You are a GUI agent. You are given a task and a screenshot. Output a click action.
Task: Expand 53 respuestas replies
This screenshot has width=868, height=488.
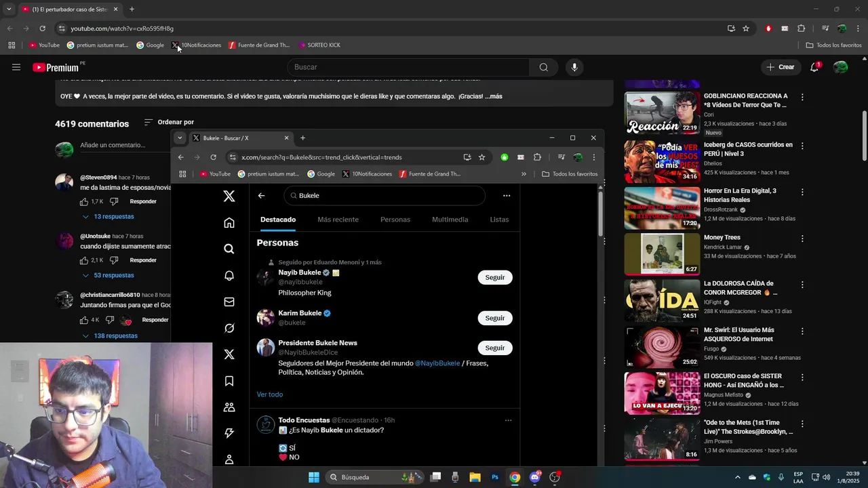click(x=108, y=275)
